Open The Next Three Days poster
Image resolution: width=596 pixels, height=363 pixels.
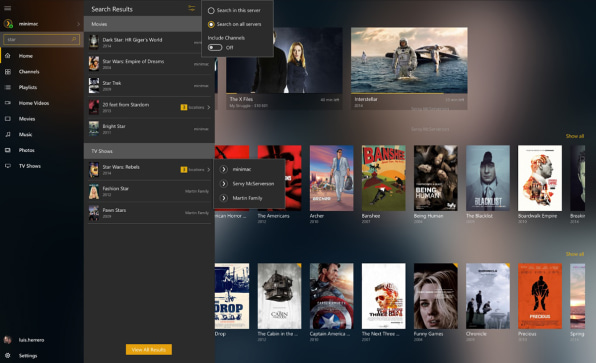384,296
